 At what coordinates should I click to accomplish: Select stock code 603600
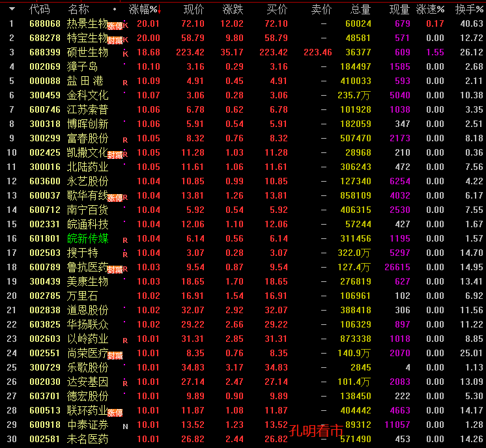pyautogui.click(x=45, y=181)
